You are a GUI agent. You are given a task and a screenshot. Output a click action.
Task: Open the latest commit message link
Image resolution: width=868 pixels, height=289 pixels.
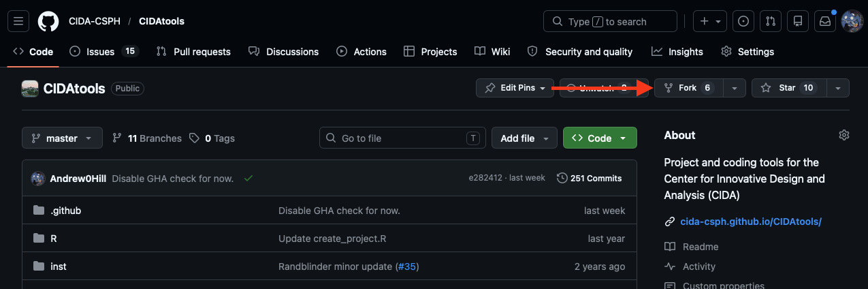(173, 179)
